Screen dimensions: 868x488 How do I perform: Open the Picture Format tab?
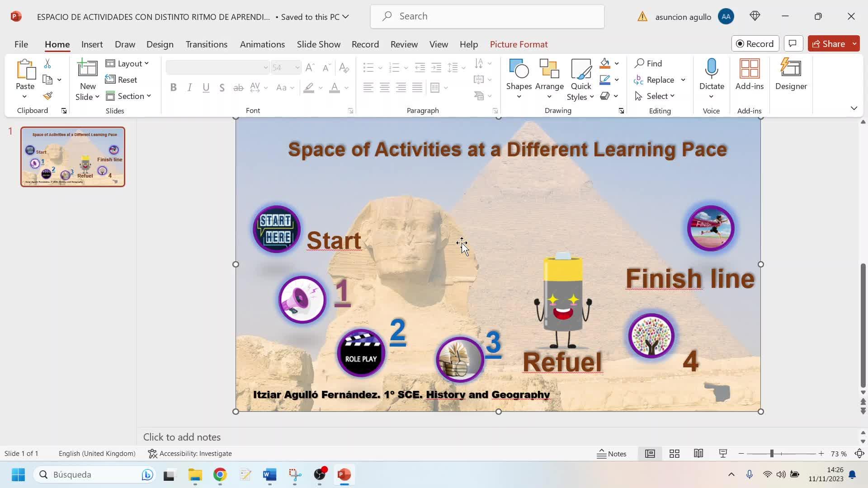[x=519, y=44]
